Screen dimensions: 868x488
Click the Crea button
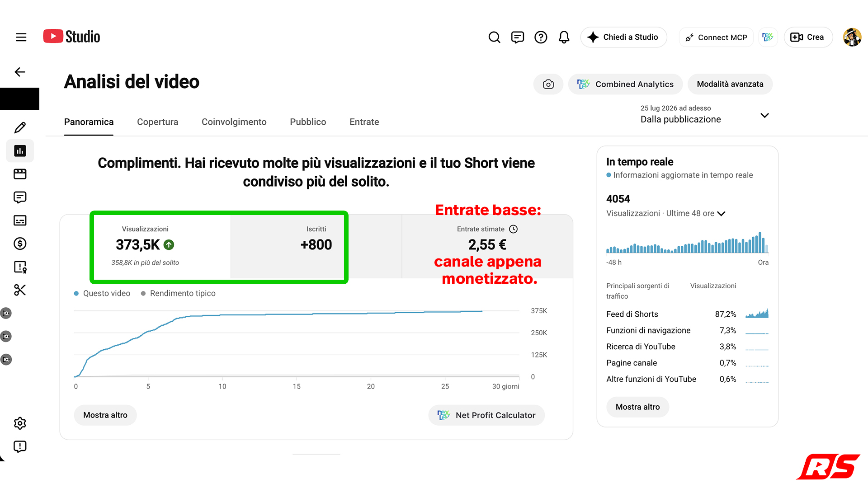(807, 37)
